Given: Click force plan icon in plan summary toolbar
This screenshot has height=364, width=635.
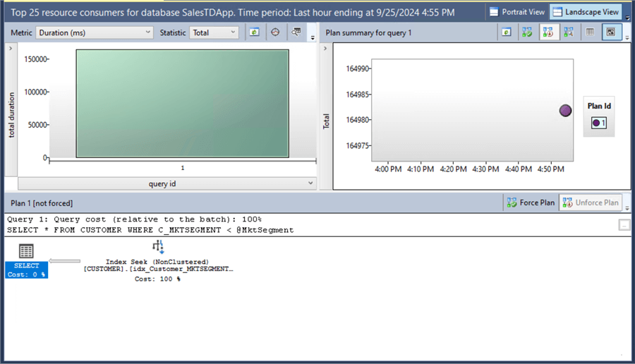Looking at the screenshot, I should pos(526,32).
